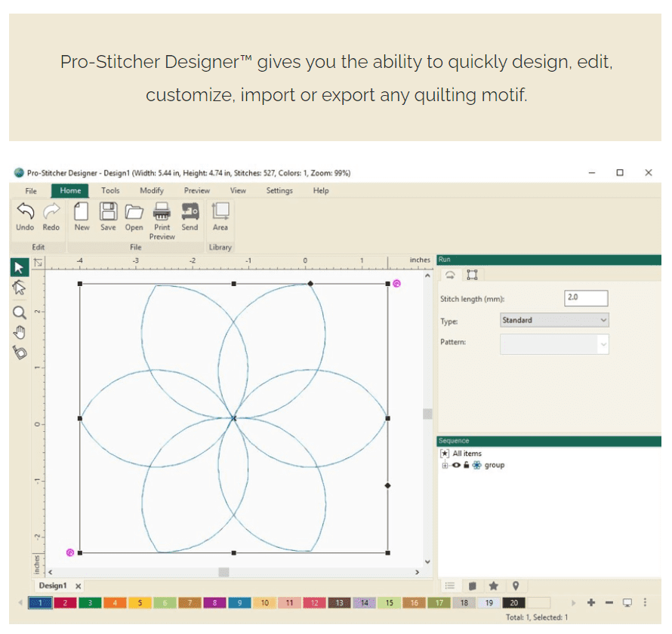Click the ruler origin corner icon
The height and width of the screenshot is (634, 672).
pos(39,262)
